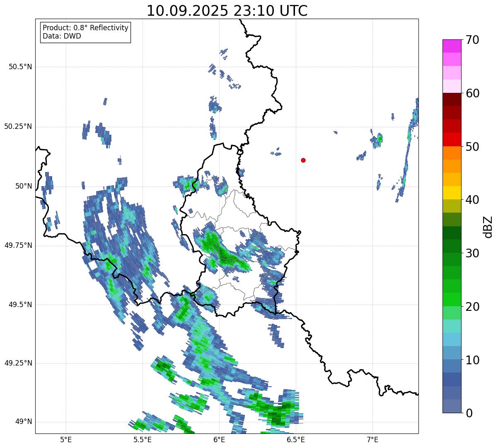The height and width of the screenshot is (448, 498).
Task: Click the colorbar '10' tick label
Action: [x=472, y=360]
